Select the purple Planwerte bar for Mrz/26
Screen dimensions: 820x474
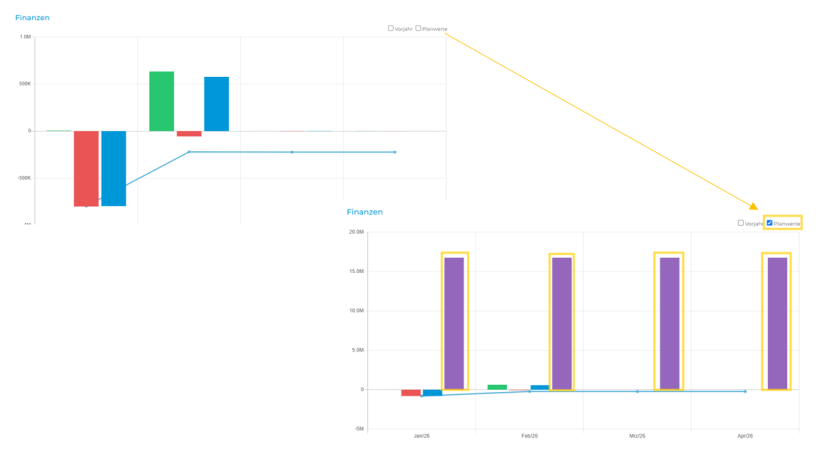click(x=669, y=323)
